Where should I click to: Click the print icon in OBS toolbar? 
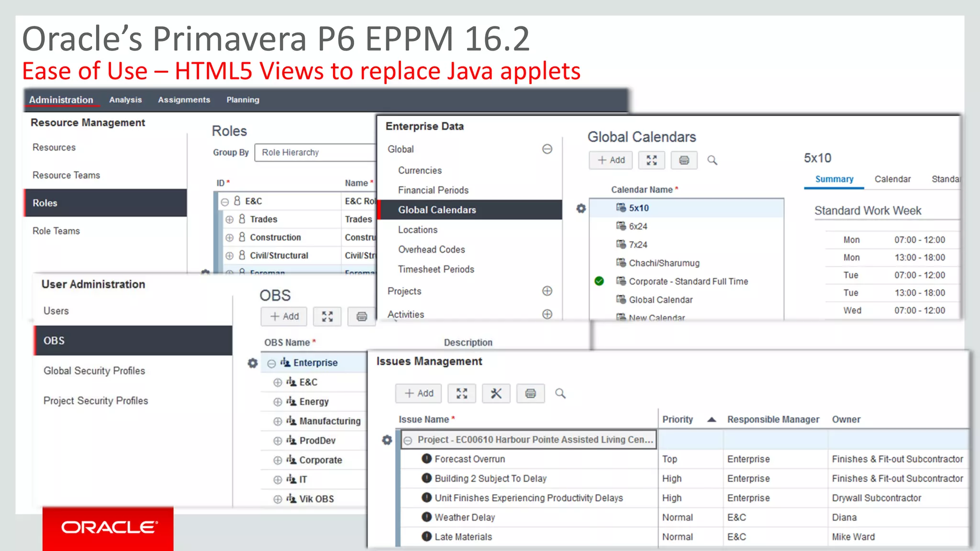pos(362,317)
